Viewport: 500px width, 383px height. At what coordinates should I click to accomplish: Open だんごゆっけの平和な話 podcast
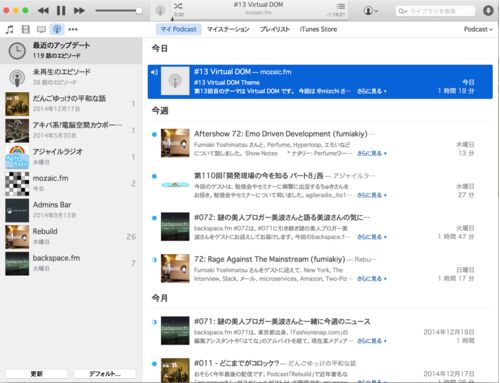pyautogui.click(x=71, y=104)
